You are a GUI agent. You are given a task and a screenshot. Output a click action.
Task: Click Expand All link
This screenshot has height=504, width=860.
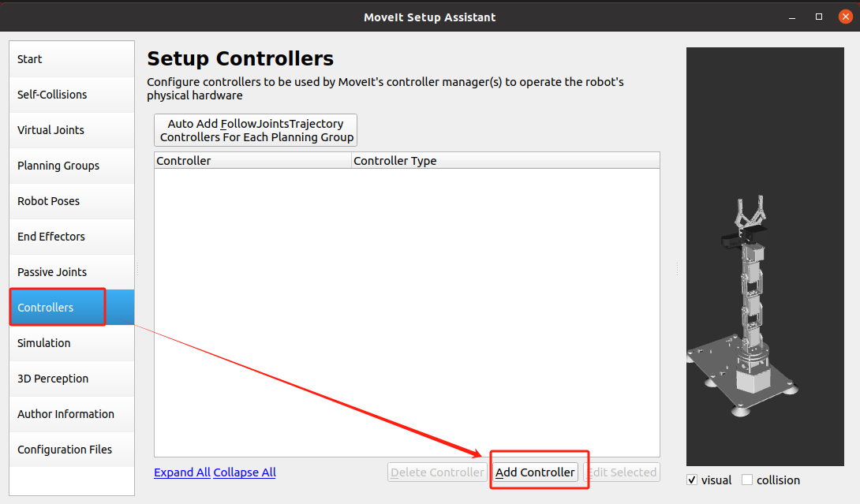click(x=182, y=472)
